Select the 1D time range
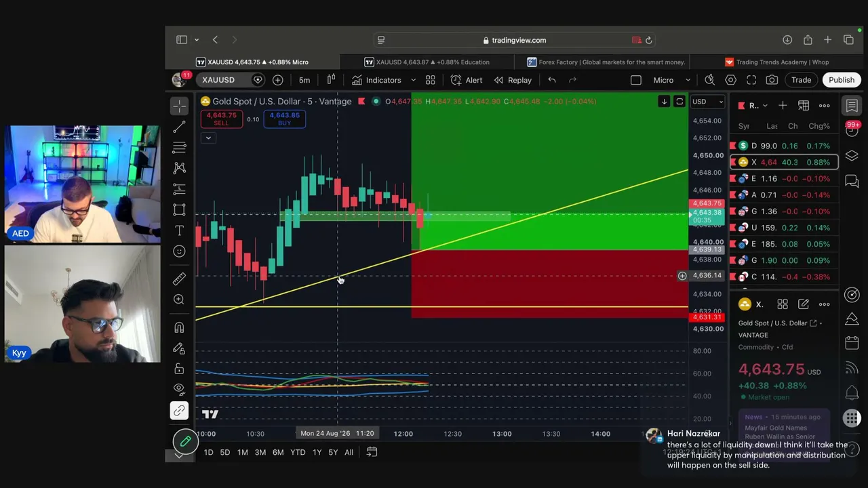 point(208,452)
